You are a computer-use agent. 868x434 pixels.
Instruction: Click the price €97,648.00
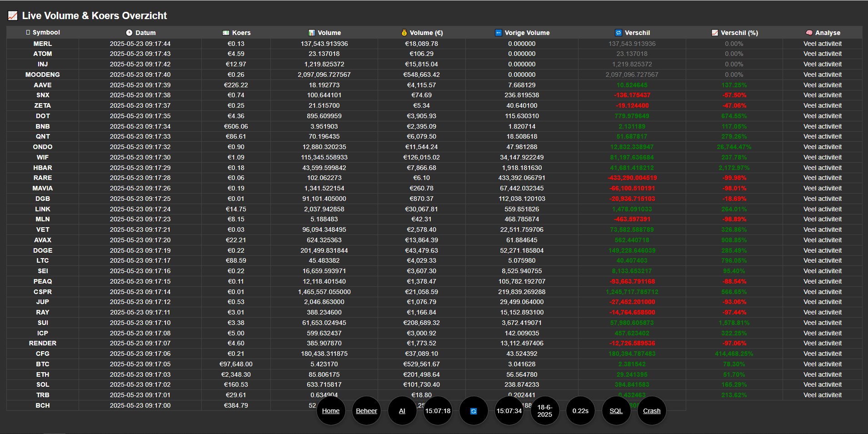[x=236, y=364]
